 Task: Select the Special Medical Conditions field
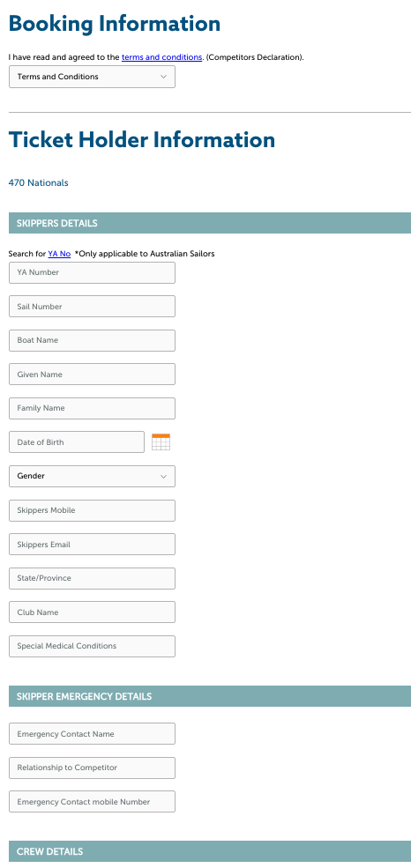tap(92, 646)
